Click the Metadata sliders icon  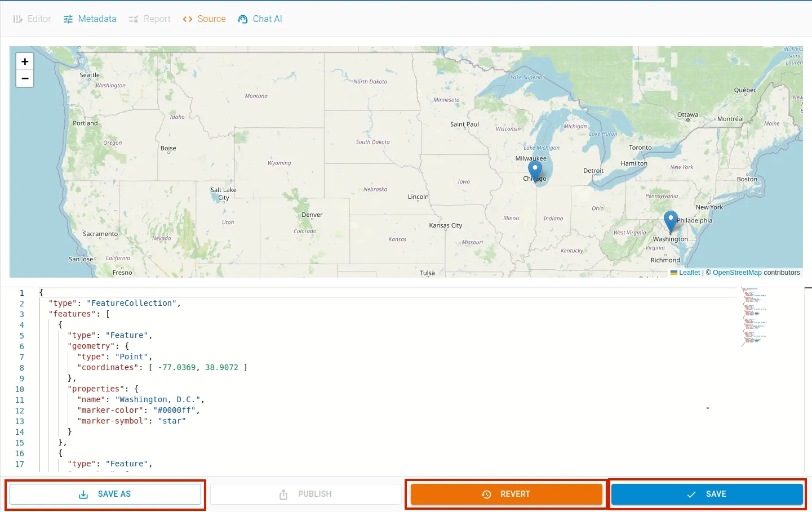pyautogui.click(x=68, y=19)
